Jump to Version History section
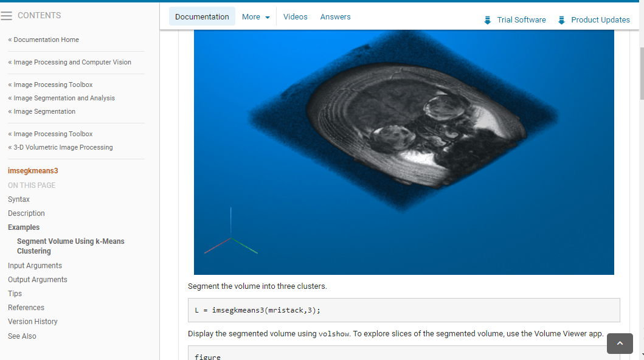644x360 pixels. 32,322
